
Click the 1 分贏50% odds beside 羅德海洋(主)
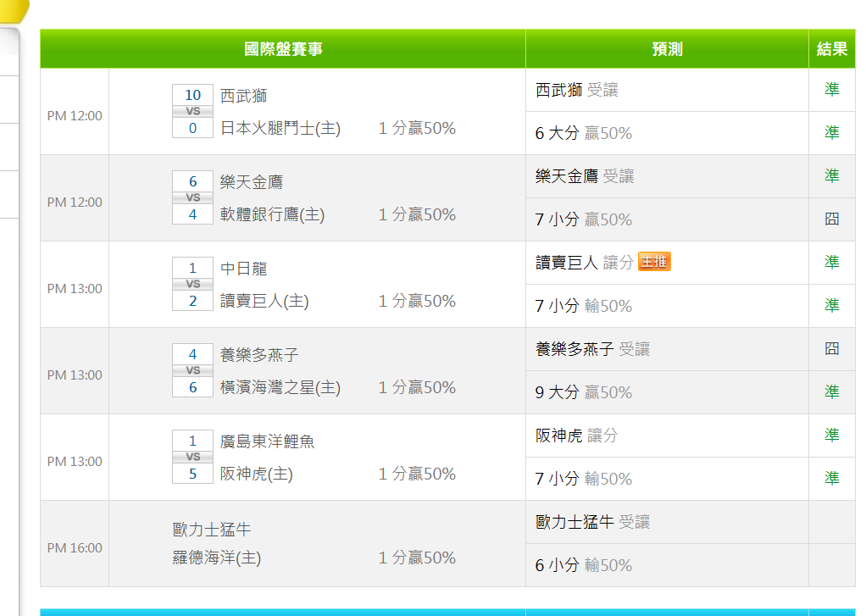tap(417, 558)
